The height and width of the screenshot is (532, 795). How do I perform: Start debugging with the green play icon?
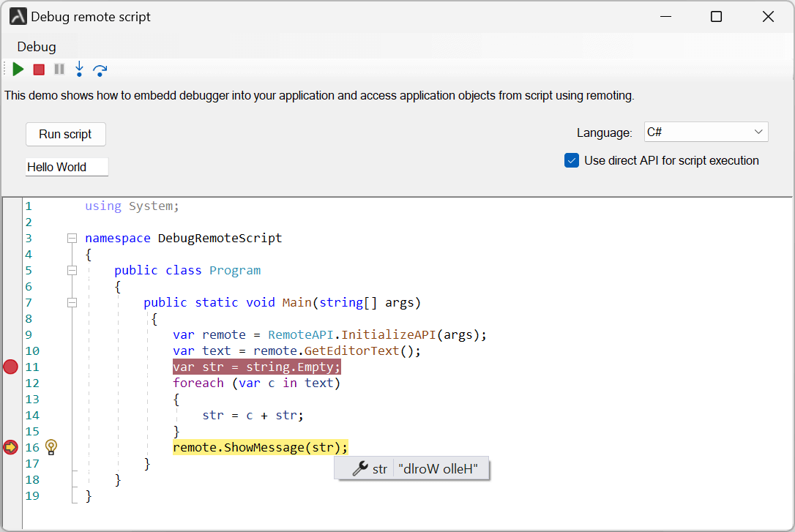pos(18,70)
